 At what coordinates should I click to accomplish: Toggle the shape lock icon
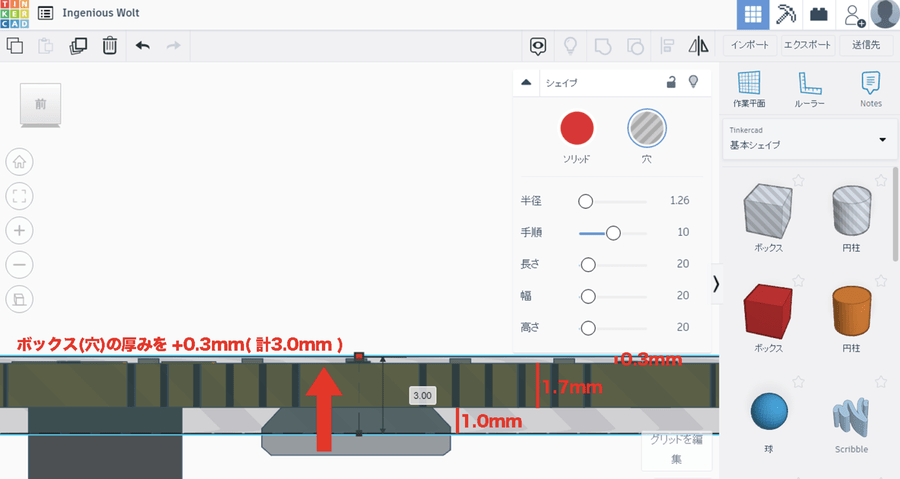(x=671, y=82)
